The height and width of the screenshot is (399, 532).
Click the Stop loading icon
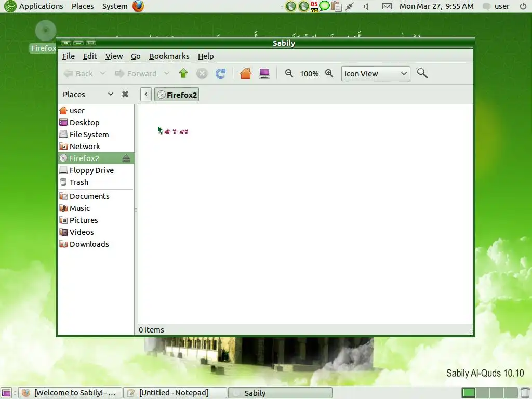pos(202,74)
